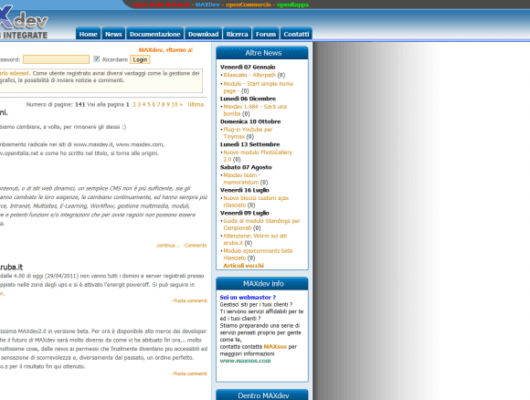The image size is (530, 400).
Task: Switch to the Ricerca tab
Action: click(237, 34)
